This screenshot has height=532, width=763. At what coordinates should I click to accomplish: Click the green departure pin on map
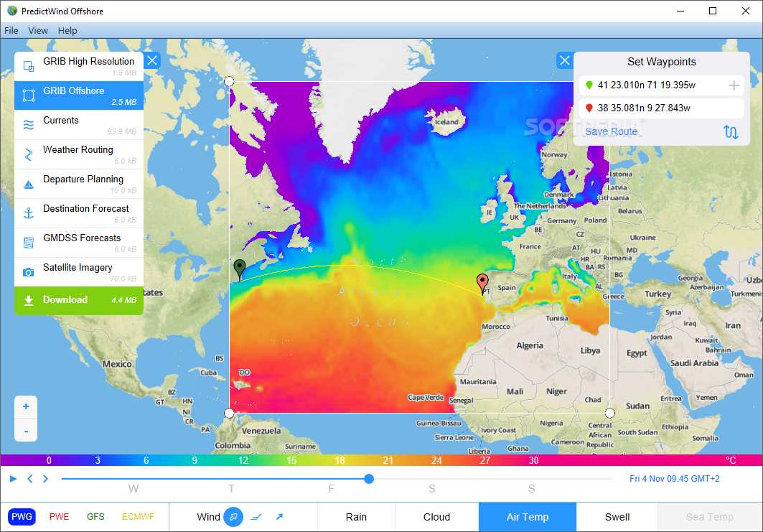[240, 269]
